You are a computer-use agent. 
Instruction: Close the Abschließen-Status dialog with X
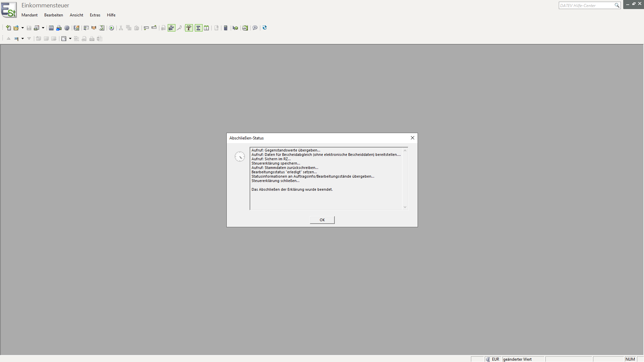click(x=413, y=138)
